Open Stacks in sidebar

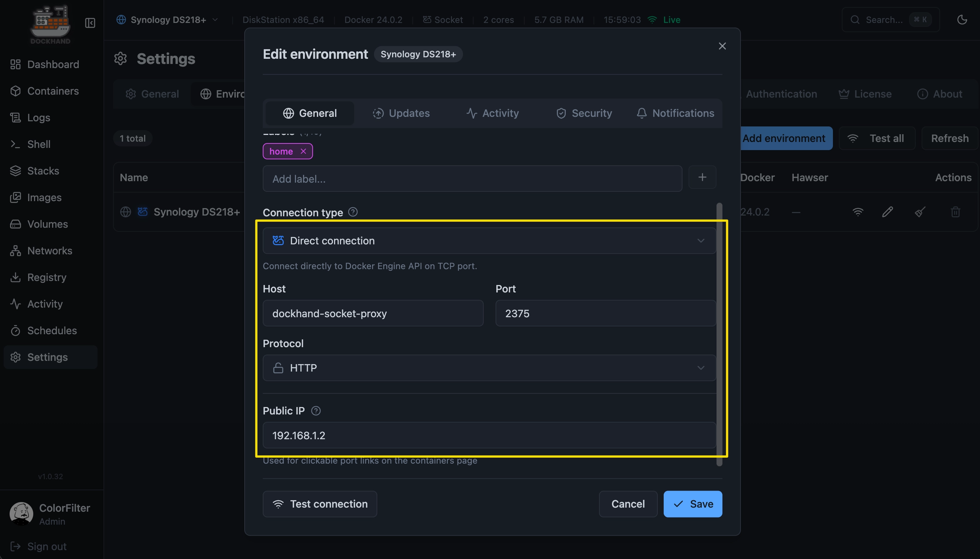(x=50, y=171)
